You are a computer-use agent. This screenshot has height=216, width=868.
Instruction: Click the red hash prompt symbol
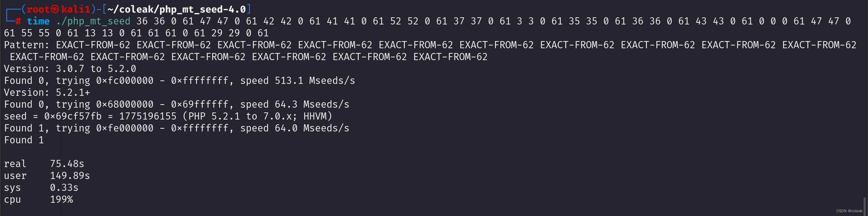[18, 21]
